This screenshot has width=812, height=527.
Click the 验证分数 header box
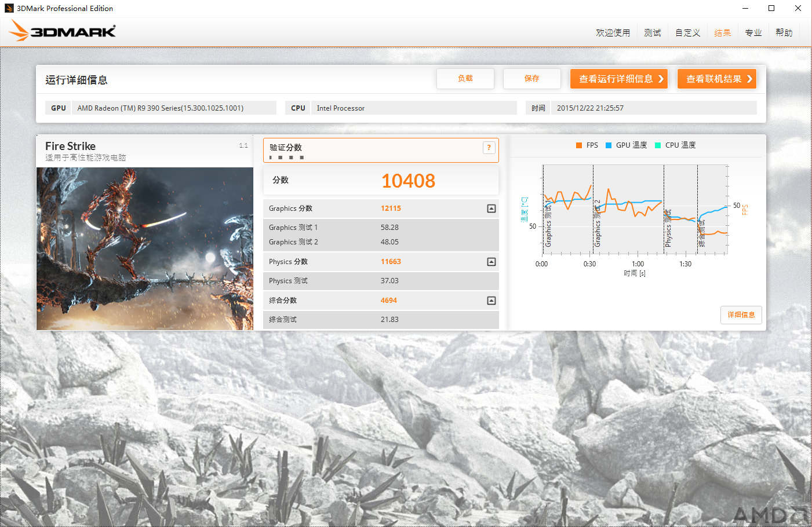381,150
